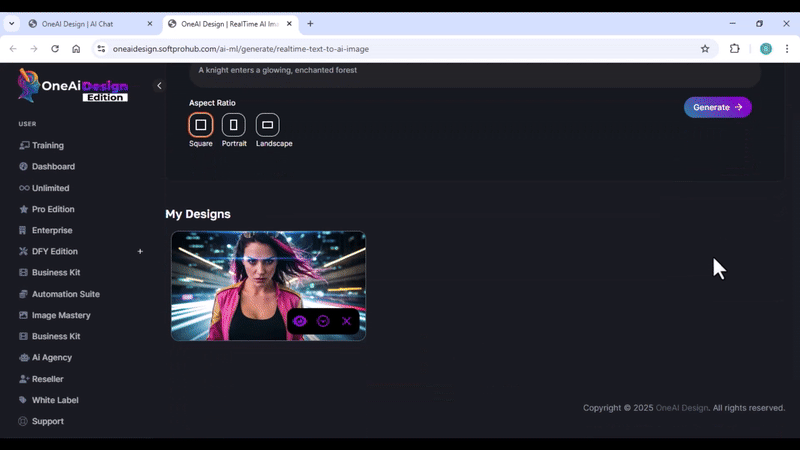
Task: Download design with the circle arrow icon
Action: [x=323, y=321]
